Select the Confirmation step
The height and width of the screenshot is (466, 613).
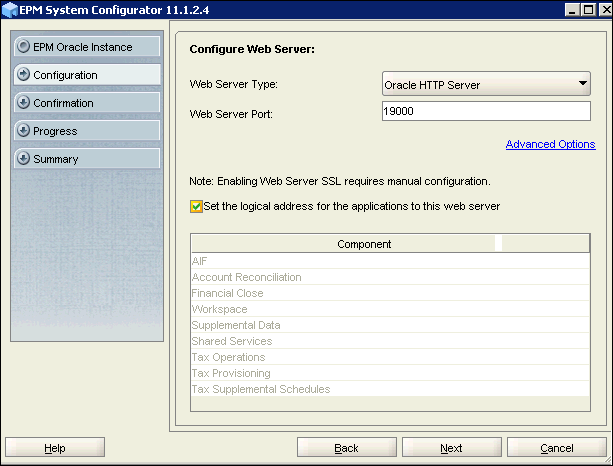87,103
